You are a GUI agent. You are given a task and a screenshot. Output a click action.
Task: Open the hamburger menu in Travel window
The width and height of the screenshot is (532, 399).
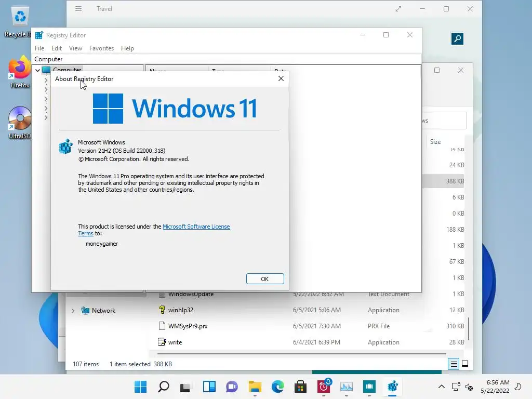(x=78, y=9)
